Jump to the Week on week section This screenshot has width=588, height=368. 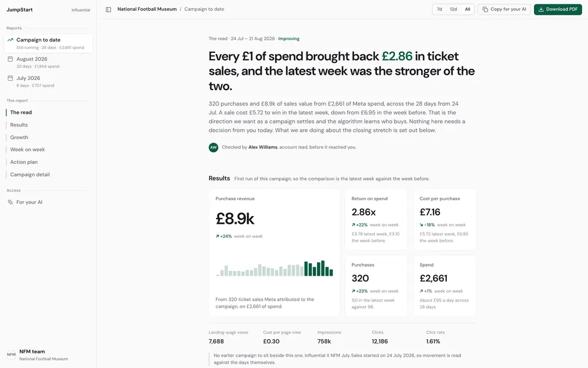tap(28, 150)
